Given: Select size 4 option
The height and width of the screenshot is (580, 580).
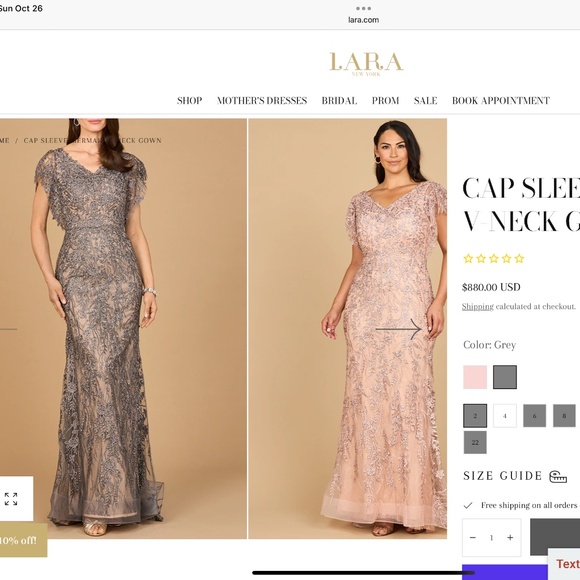Looking at the screenshot, I should (x=505, y=416).
